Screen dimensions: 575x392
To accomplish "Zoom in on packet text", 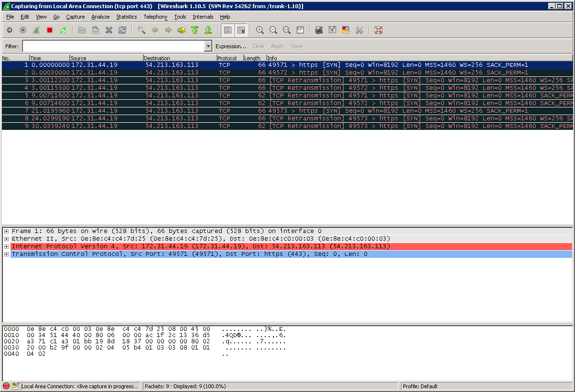I will point(260,30).
